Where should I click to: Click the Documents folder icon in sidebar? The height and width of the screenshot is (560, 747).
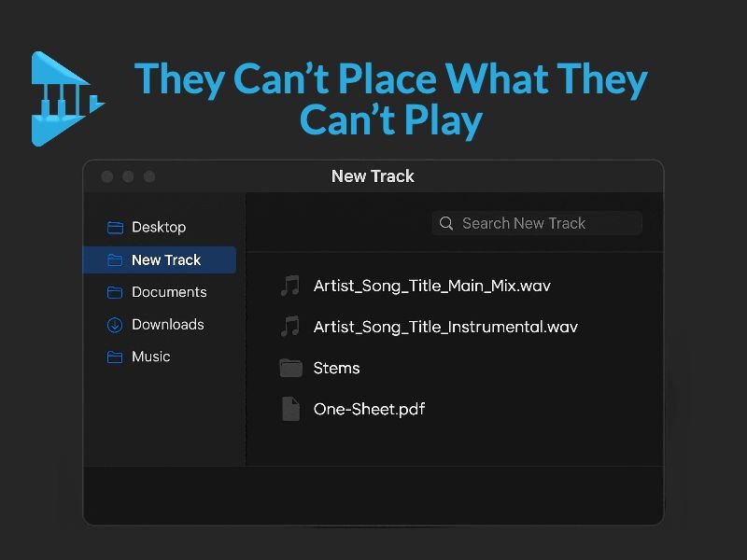(x=115, y=292)
